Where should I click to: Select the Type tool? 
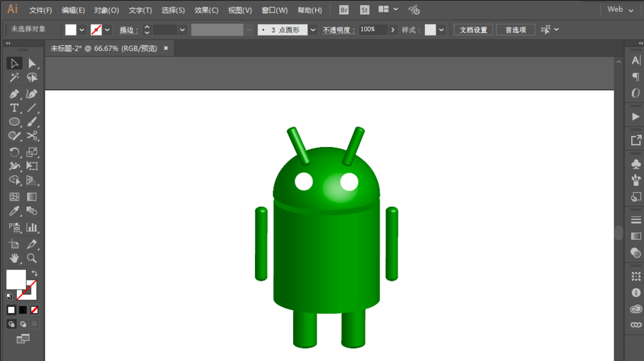[x=14, y=108]
